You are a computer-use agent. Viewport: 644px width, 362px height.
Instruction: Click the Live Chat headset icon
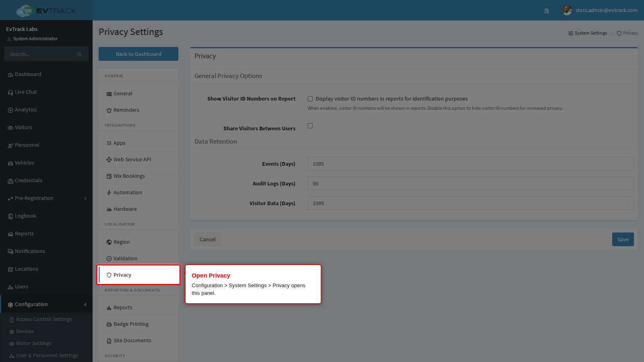(x=10, y=93)
